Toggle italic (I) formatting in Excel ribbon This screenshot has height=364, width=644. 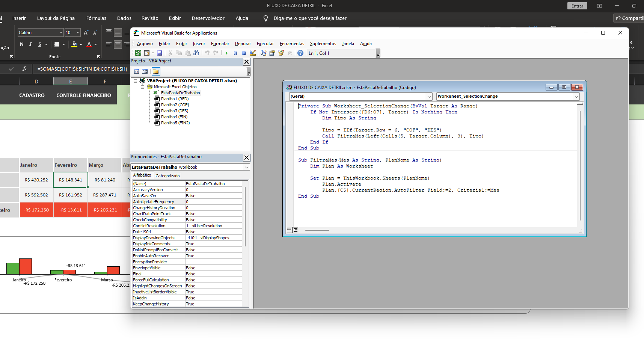point(30,44)
